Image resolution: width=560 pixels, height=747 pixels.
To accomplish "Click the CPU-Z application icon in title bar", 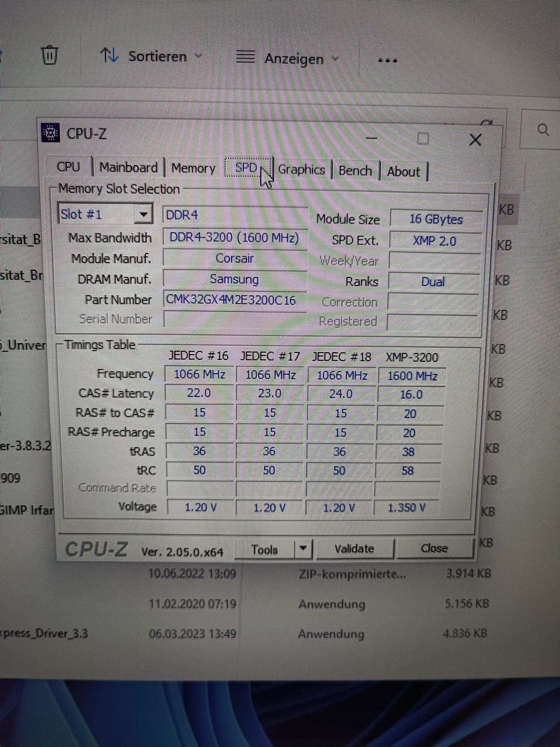I will point(51,133).
